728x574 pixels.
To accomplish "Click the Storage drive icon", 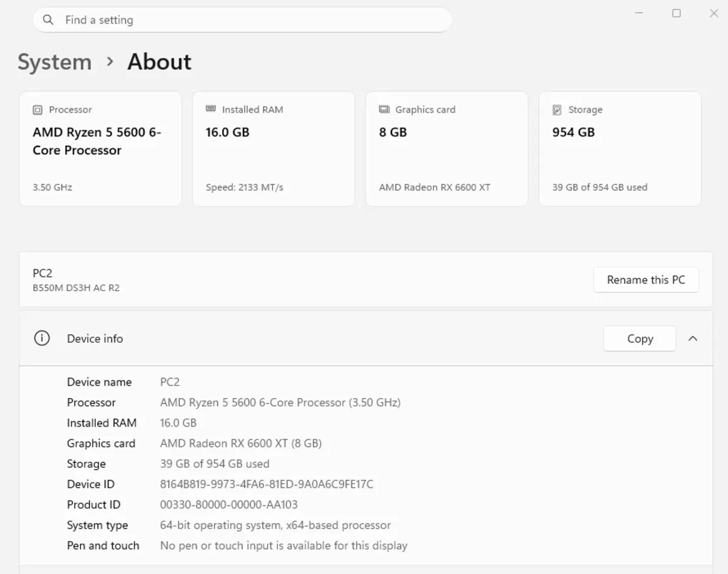I will point(557,110).
